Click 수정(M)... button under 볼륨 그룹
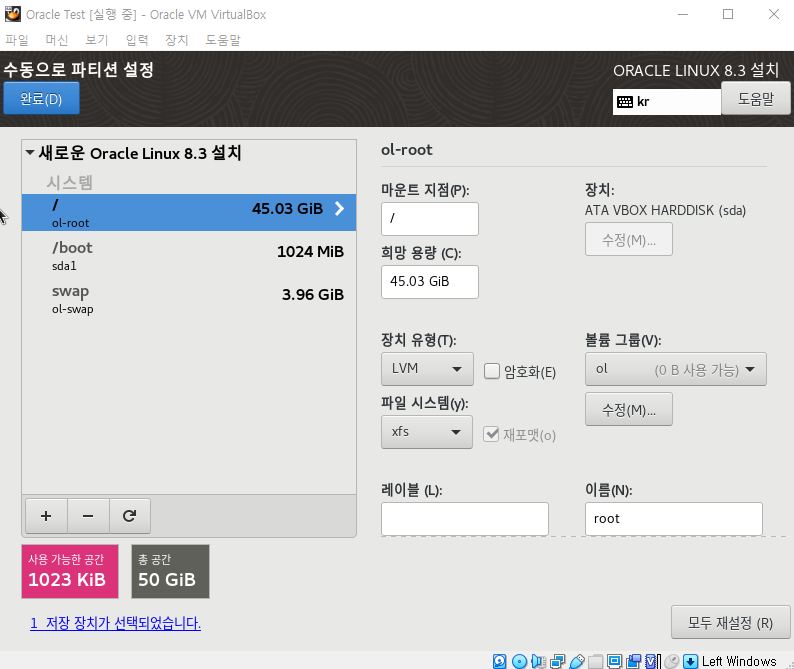This screenshot has width=794, height=669. click(629, 409)
